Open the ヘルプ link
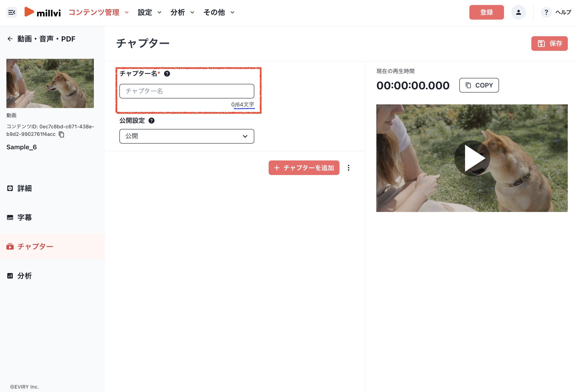Viewport: 576px width, 392px height. (x=563, y=12)
